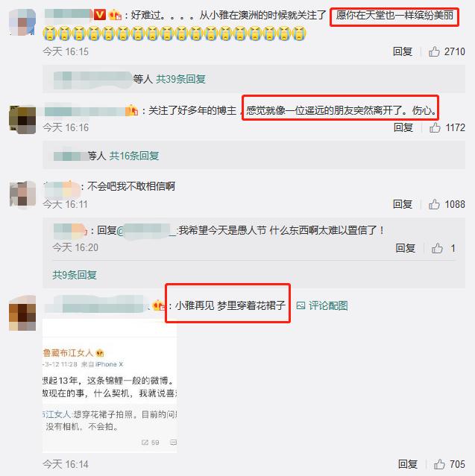
Task: Reply to the 不会吧我不敢相信啊 comment
Action: (x=403, y=204)
